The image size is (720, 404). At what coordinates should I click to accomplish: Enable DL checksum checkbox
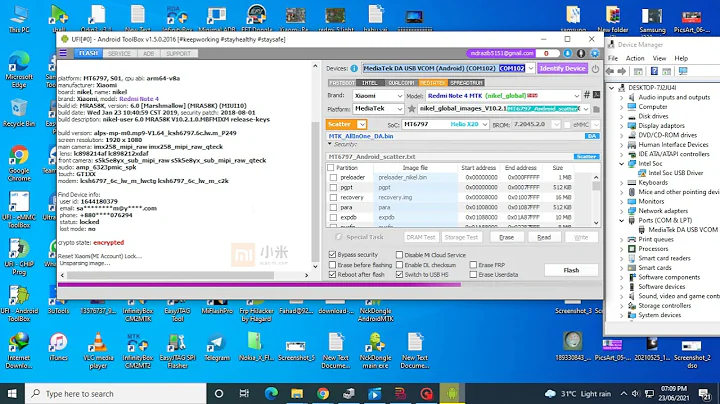[x=399, y=265]
